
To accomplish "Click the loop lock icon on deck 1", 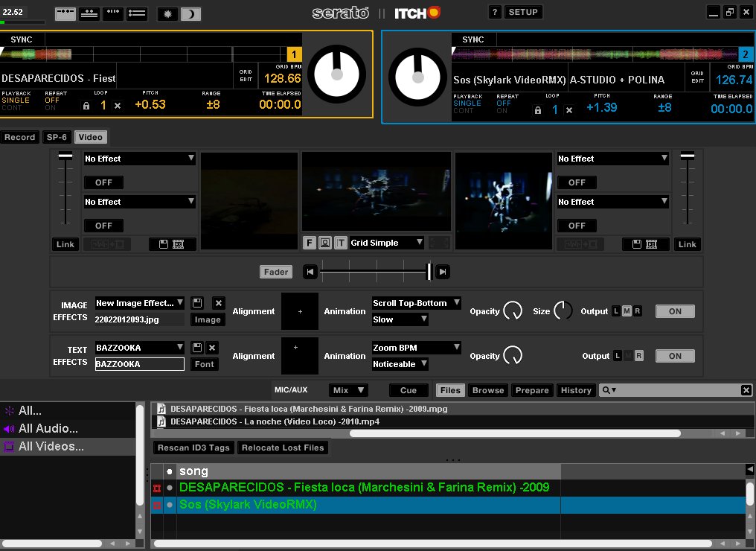I will click(86, 106).
